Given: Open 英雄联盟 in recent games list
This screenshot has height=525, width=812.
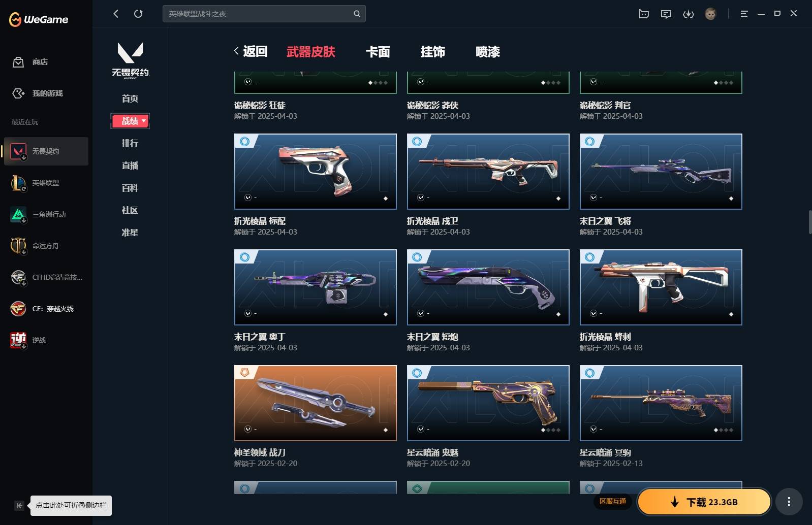Looking at the screenshot, I should (x=46, y=183).
